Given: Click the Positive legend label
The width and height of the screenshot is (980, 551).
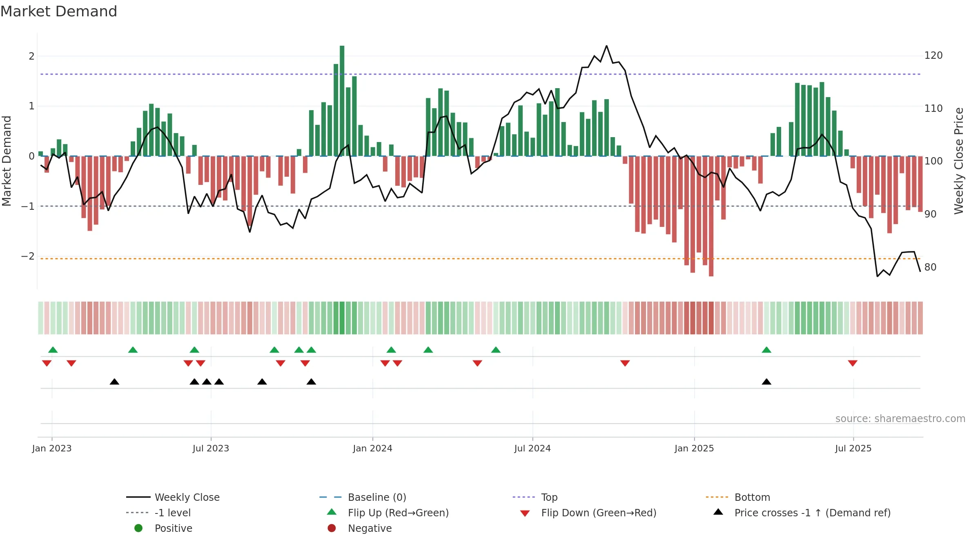Looking at the screenshot, I should [x=173, y=528].
